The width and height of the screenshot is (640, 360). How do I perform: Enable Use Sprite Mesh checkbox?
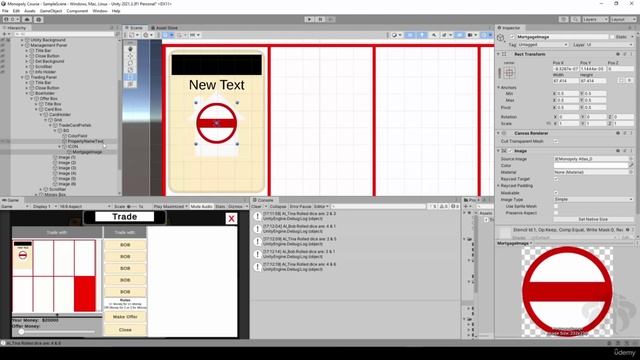click(x=556, y=206)
